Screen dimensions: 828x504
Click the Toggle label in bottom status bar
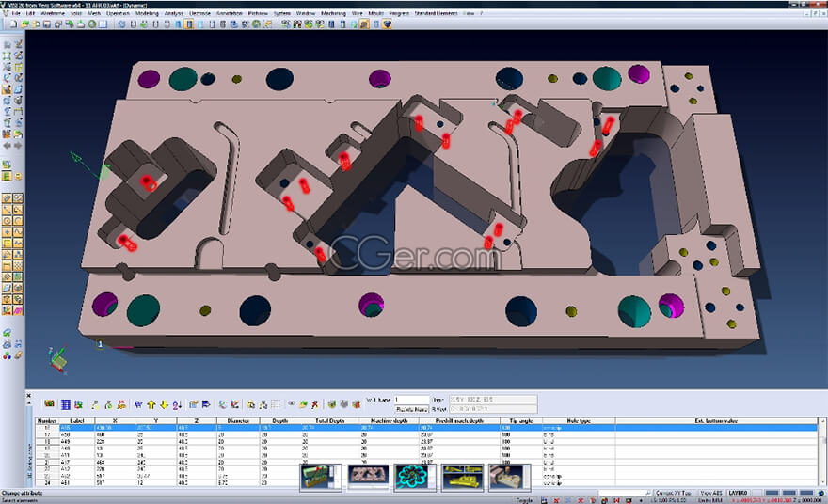(524, 500)
